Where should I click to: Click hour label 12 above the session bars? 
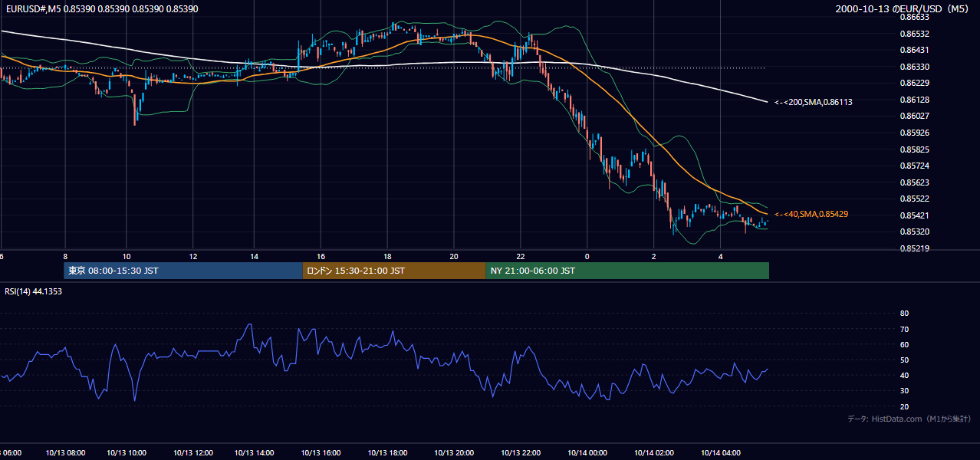point(193,257)
